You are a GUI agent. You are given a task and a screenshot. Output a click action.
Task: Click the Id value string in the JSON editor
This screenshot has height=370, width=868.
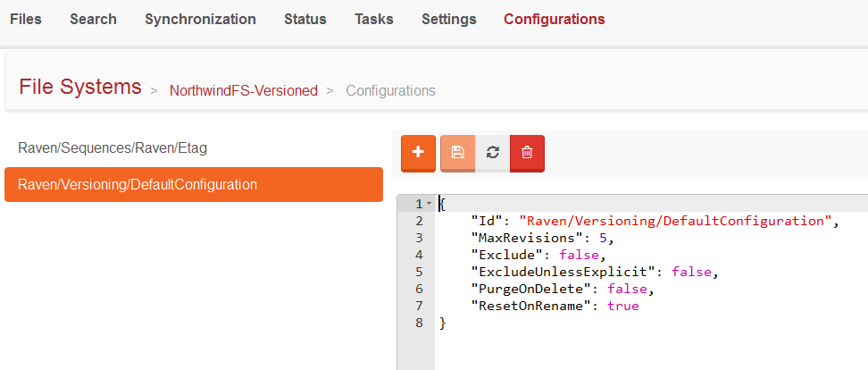676,221
